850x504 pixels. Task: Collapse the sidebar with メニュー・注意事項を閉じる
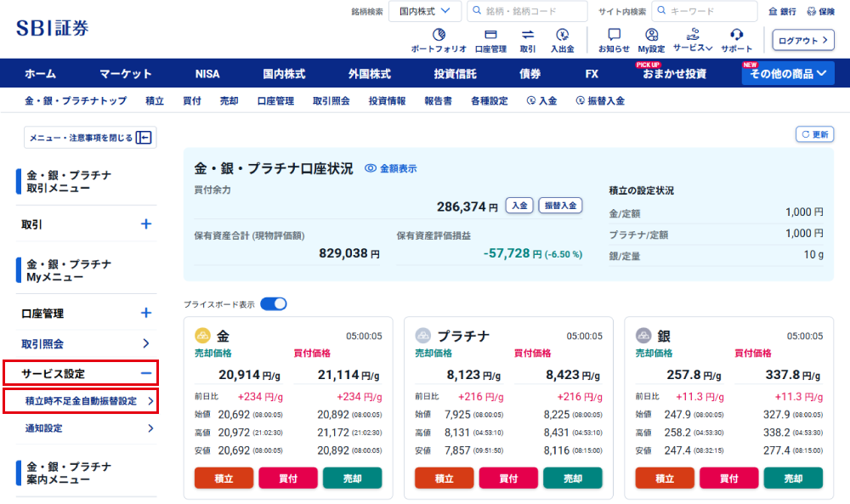(90, 138)
